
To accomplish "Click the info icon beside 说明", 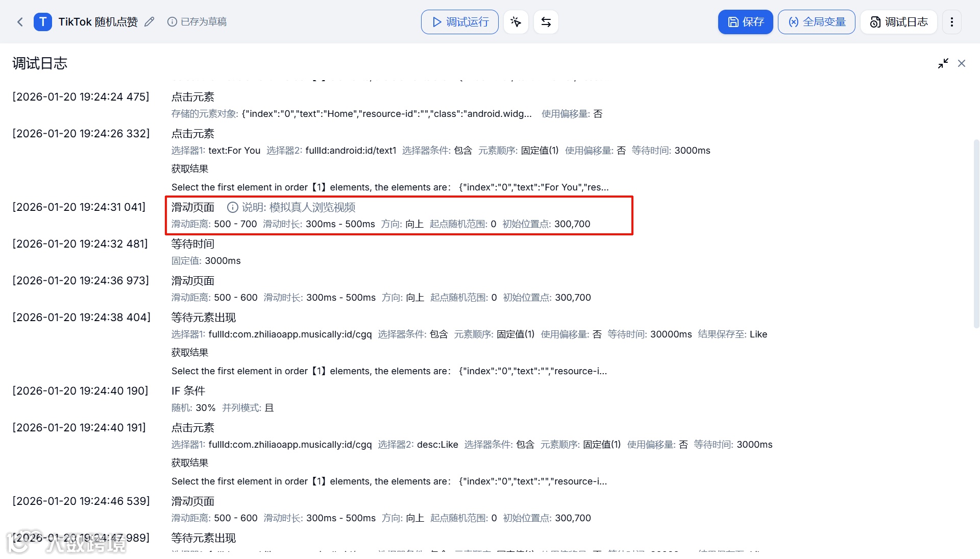I will point(232,207).
